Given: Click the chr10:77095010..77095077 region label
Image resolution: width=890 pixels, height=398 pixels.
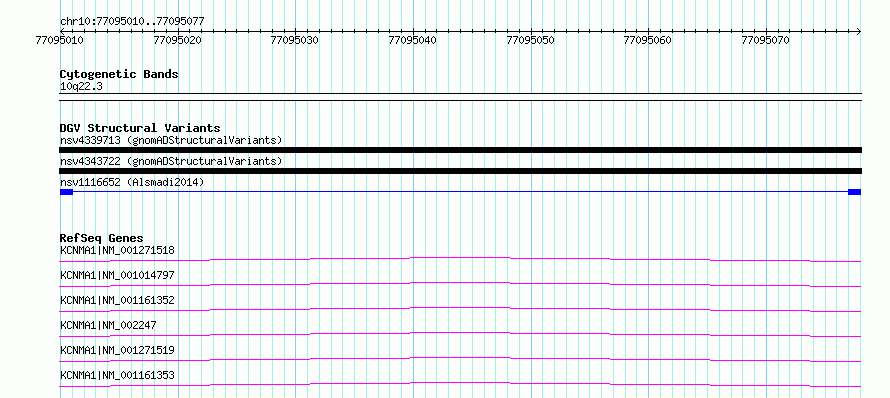Looking at the screenshot, I should point(132,21).
